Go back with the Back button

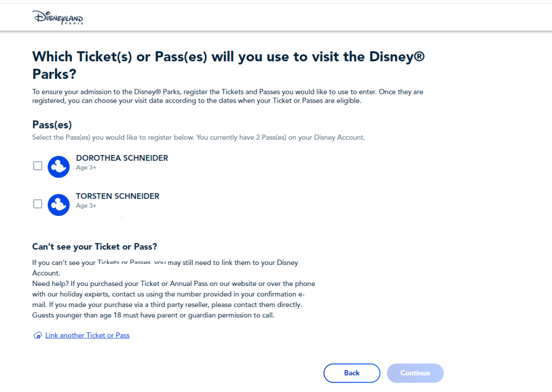coord(352,373)
